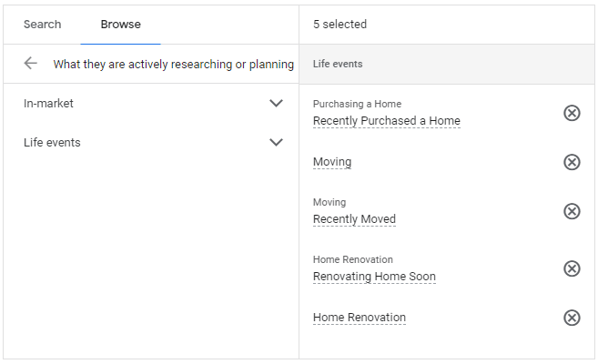Click the '5 selected' header text
Viewport: 598px width, 364px height.
pos(340,25)
